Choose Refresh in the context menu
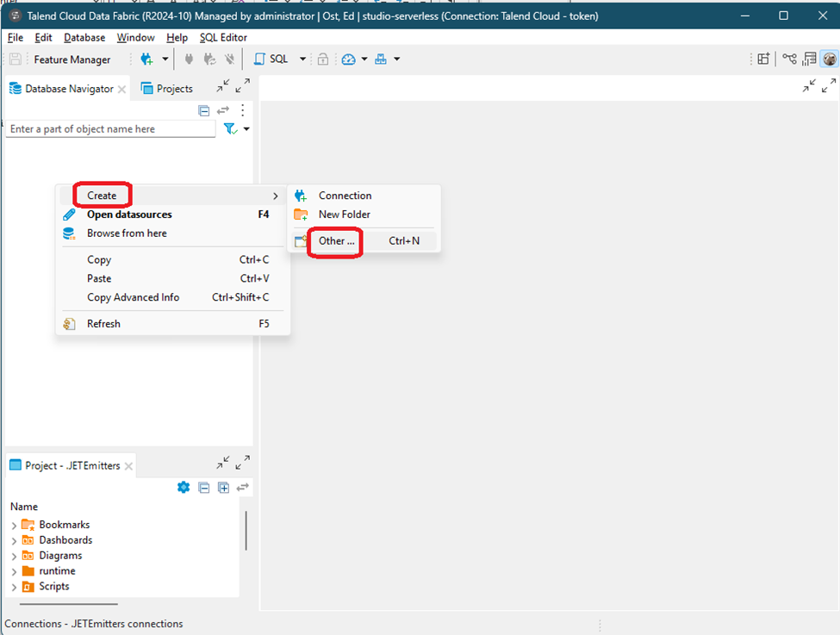 [172, 324]
